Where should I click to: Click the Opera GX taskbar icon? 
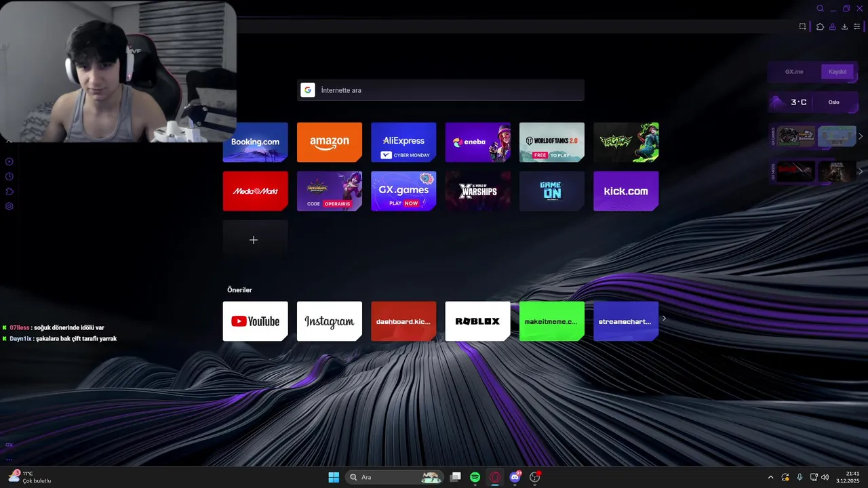[x=495, y=477]
